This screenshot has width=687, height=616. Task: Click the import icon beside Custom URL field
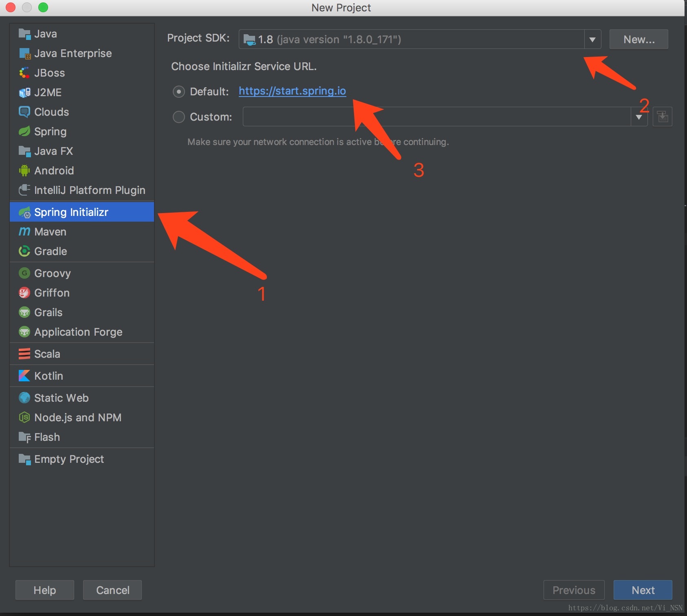(663, 117)
